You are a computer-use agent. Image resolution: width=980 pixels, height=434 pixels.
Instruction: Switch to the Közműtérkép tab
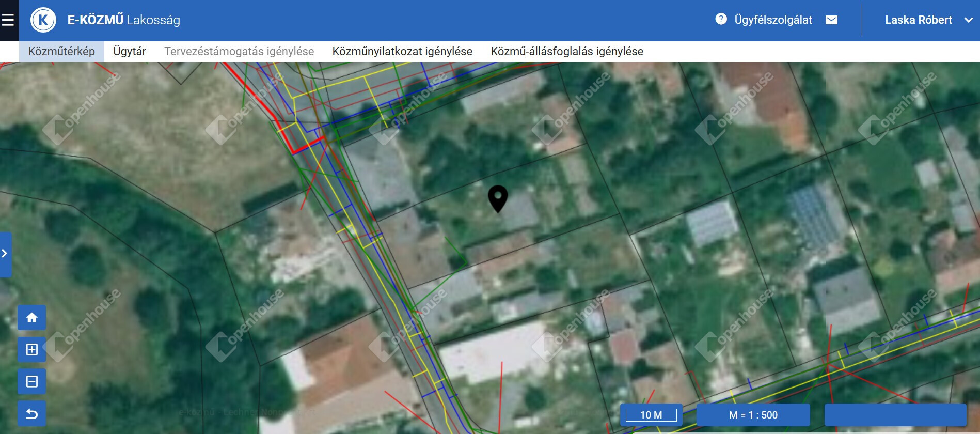pyautogui.click(x=61, y=52)
